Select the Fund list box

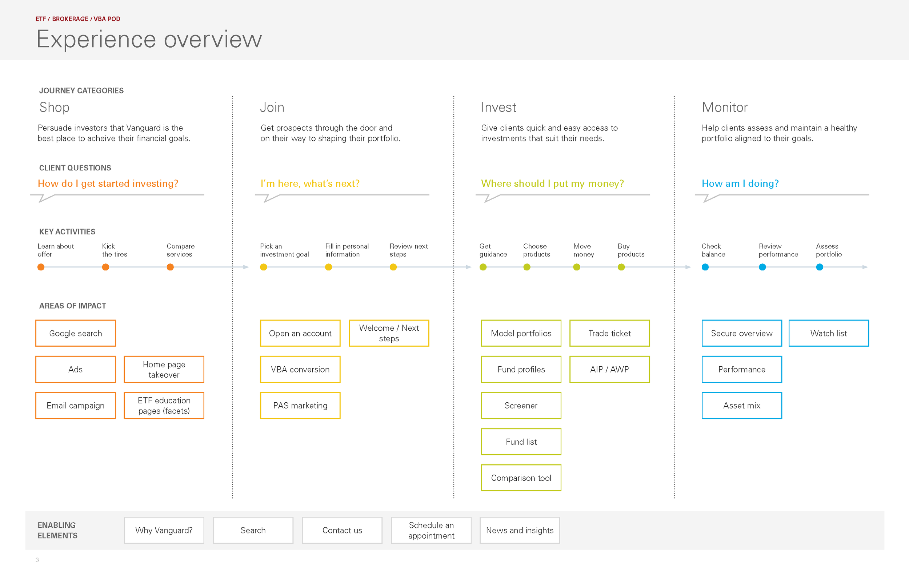coord(521,442)
